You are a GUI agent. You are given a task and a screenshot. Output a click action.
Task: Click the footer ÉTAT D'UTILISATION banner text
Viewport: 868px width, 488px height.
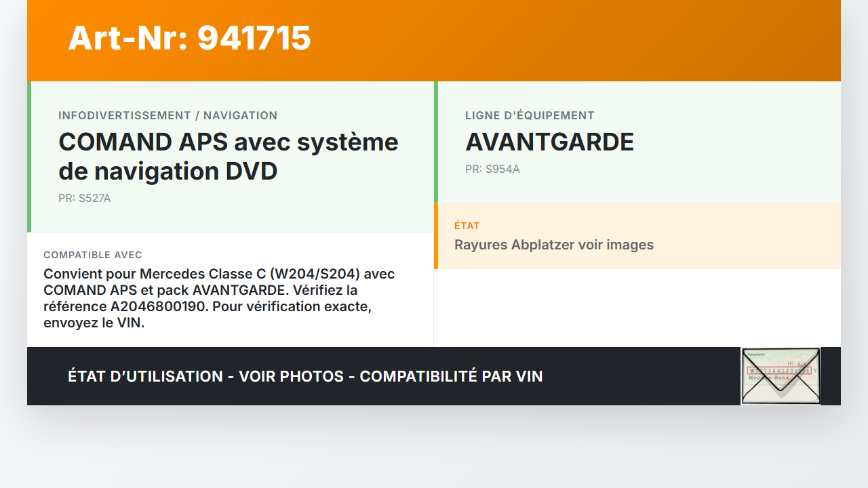click(x=305, y=376)
